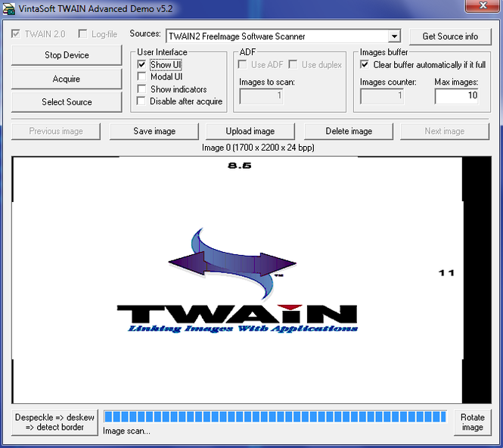Click the Upload image button
Image resolution: width=503 pixels, height=448 pixels.
point(250,131)
